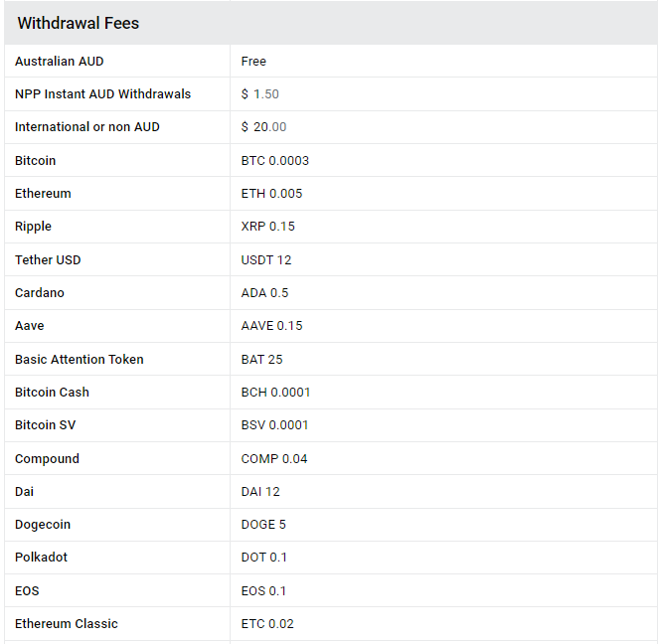Select the Tether USD row label
662x644 pixels.
48,260
